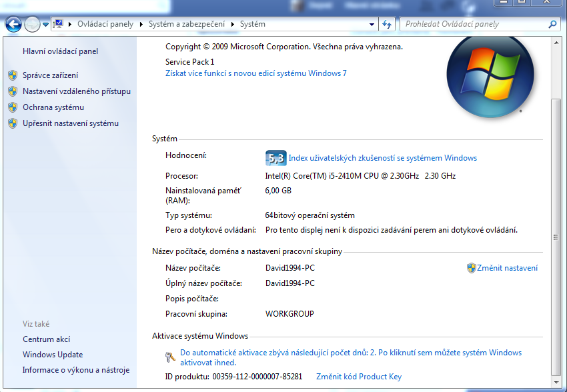The image size is (567, 392).
Task: Click the scrollbar down arrow
Action: 556,382
